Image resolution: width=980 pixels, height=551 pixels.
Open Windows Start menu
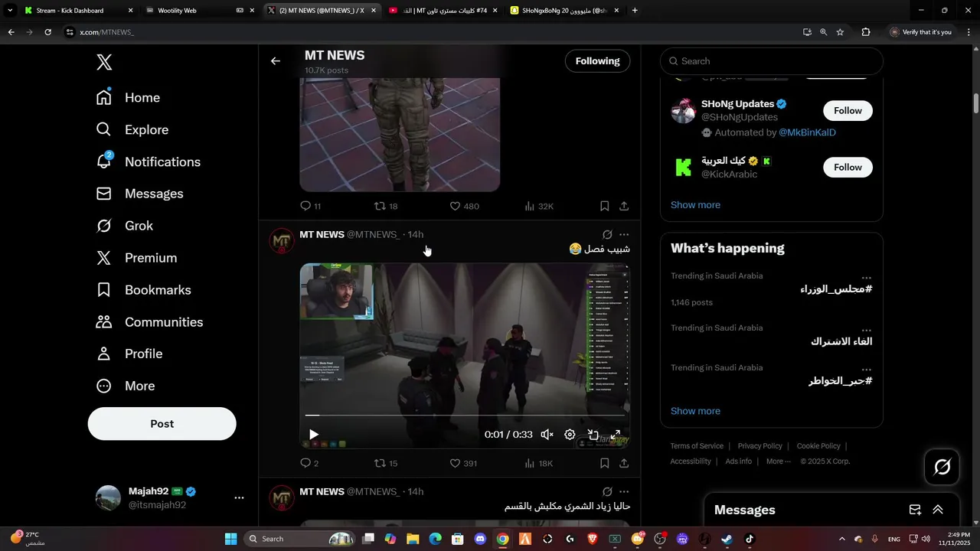point(230,539)
